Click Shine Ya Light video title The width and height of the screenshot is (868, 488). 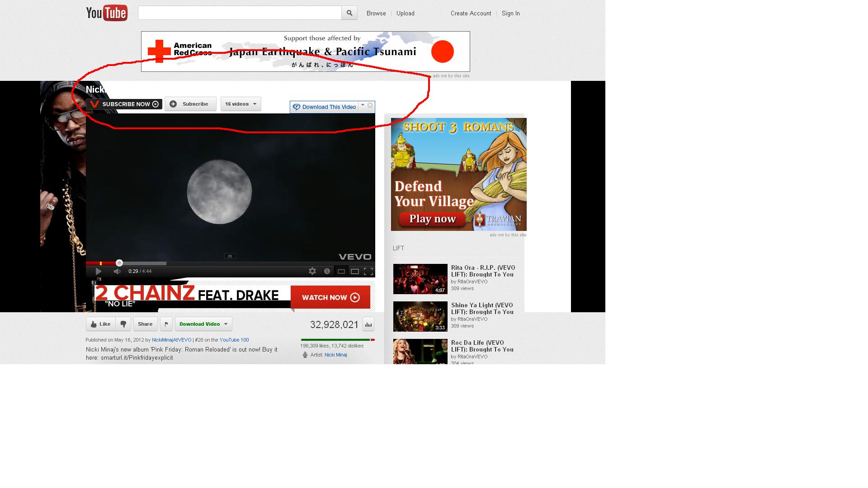482,309
